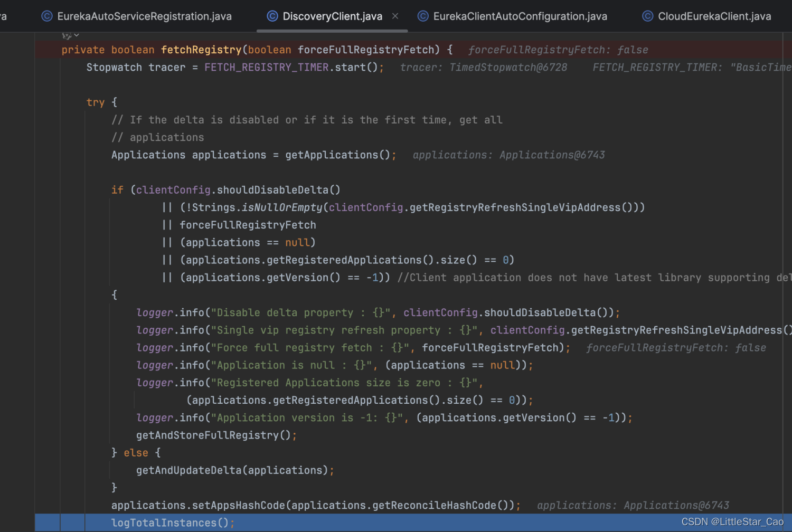Click '|| forceFullRegistryFetch' condition line
The image size is (792, 532).
tap(239, 225)
